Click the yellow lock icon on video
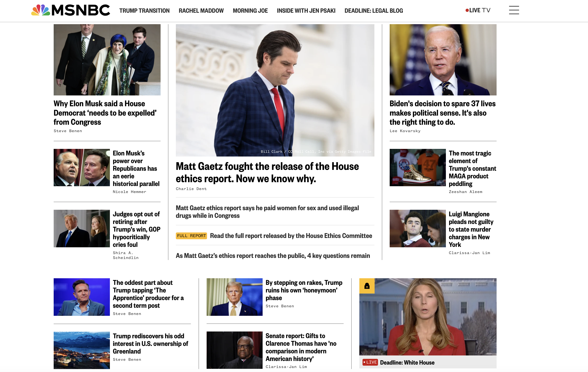The image size is (588, 372). tap(367, 286)
